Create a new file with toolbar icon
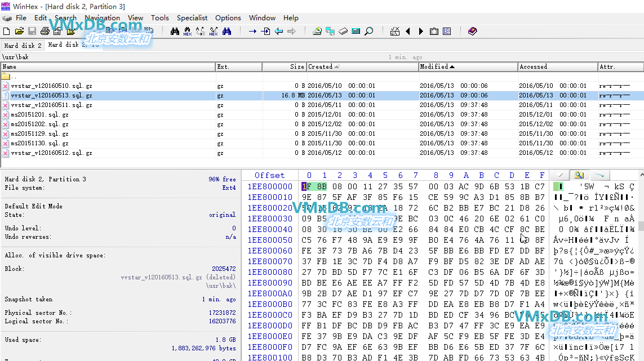The width and height of the screenshot is (644, 361). click(x=6, y=31)
